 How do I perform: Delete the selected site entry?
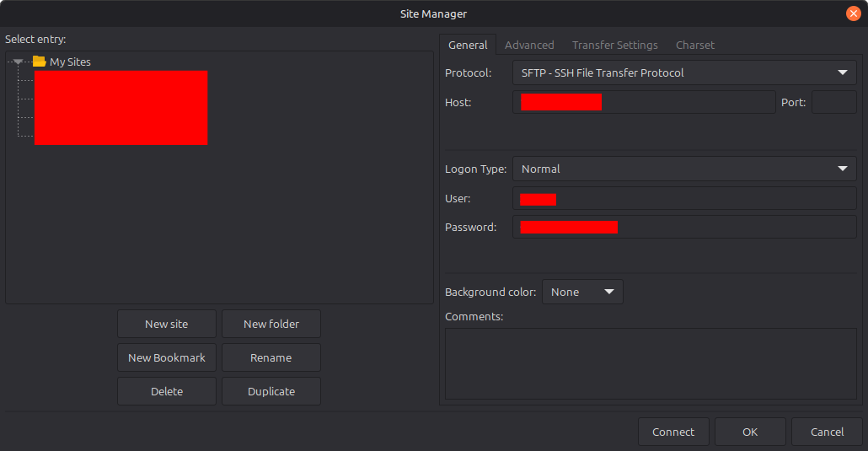(x=167, y=391)
